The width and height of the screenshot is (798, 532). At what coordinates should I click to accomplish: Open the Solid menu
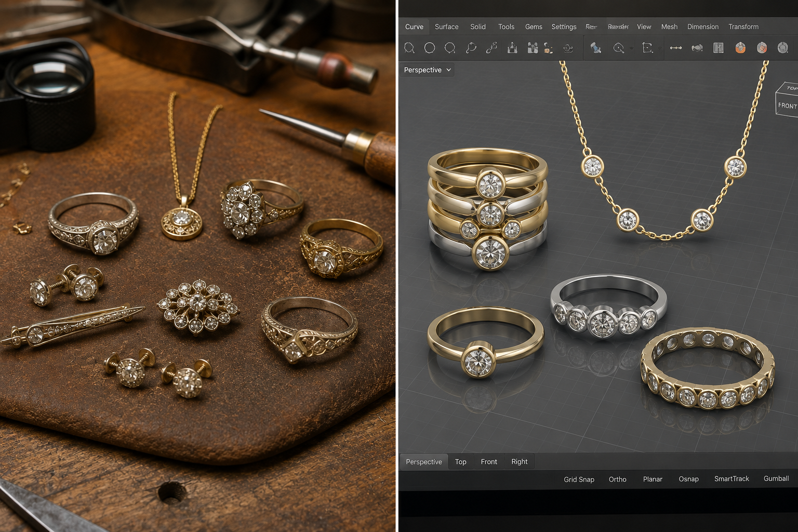pos(478,26)
